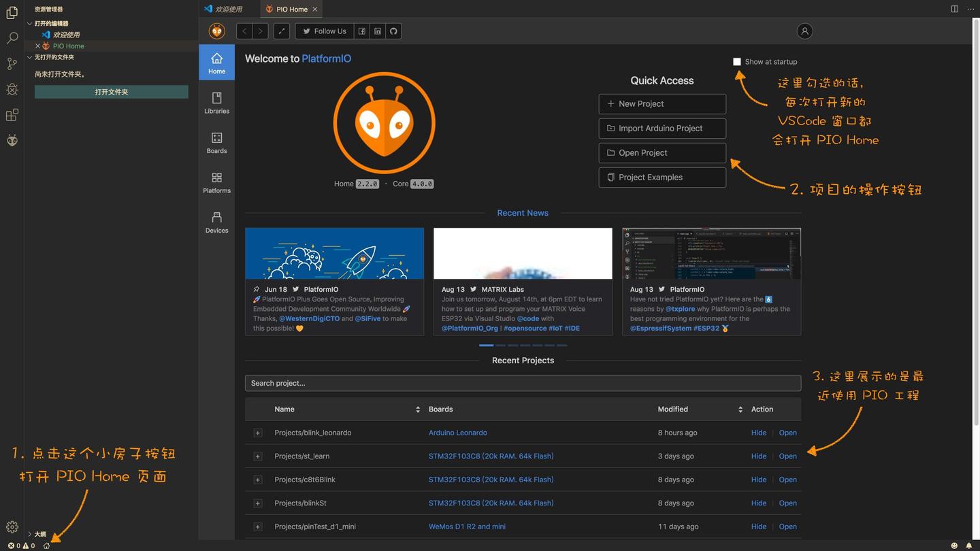Open the Arduino Leonardo board link
Viewport: 980px width, 551px height.
[x=457, y=432]
